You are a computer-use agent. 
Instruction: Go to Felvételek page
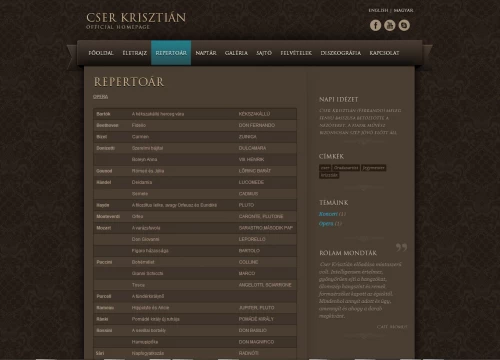coord(296,53)
